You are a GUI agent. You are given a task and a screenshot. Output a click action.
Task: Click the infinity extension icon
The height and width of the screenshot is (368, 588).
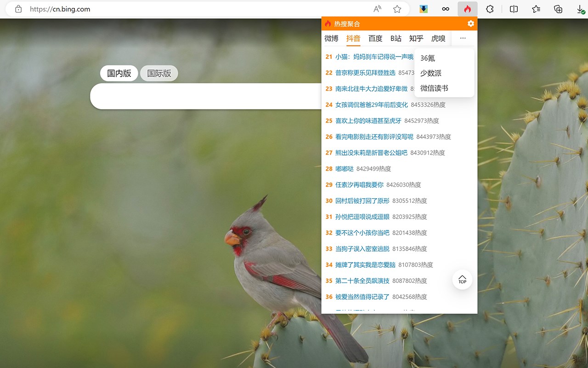coord(445,9)
